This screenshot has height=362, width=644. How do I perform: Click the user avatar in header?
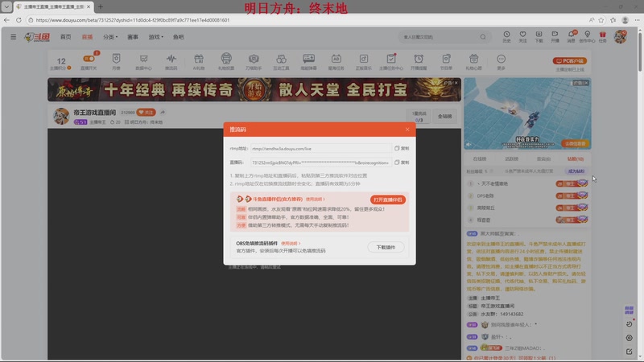pos(620,36)
